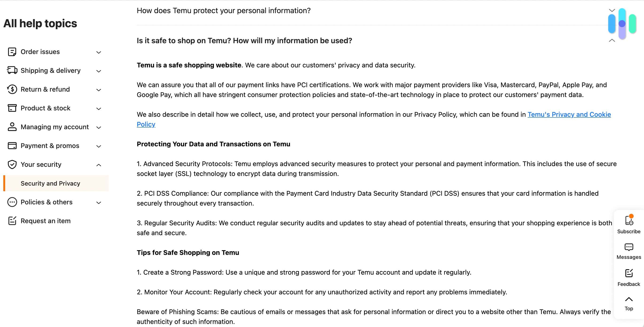Click the Product & stock box icon
The width and height of the screenshot is (644, 327).
(x=12, y=108)
